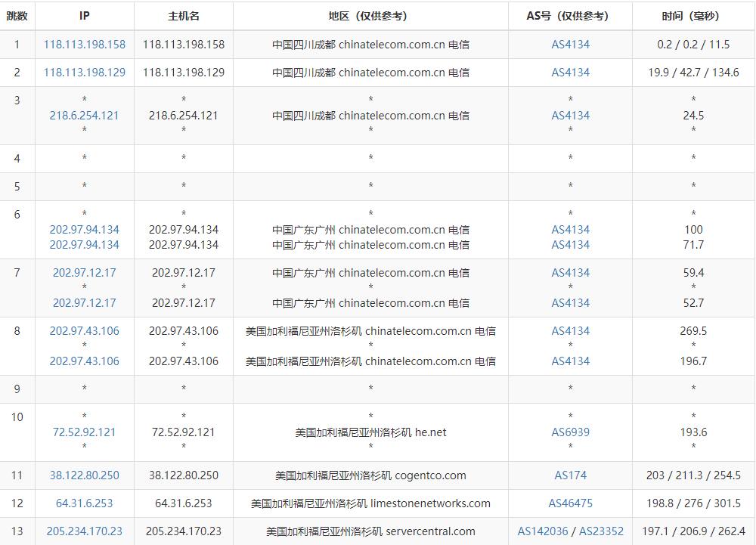
Task: Click hostname 118.113.198.129 in 主机名 column
Action: point(184,73)
